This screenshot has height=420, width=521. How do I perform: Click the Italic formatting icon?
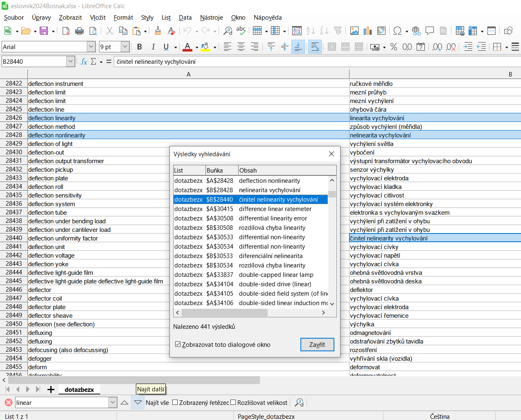[153, 47]
